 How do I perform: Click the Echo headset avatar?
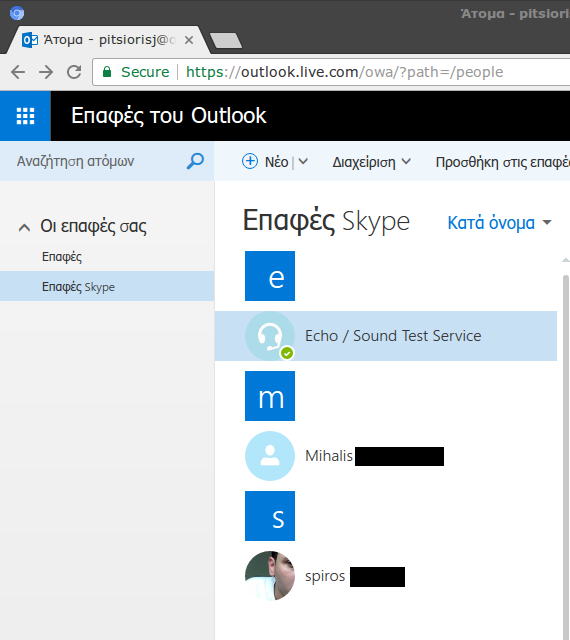pos(270,336)
